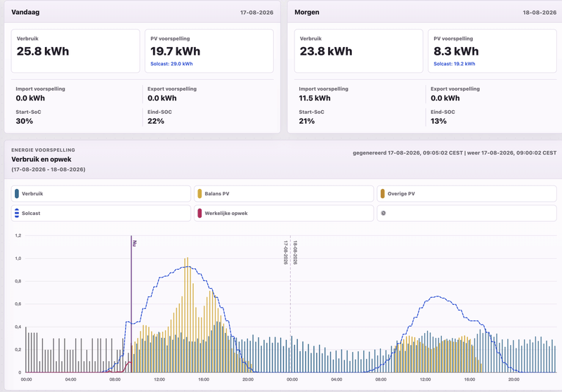The image size is (562, 392).
Task: Open the Solcast: 19.2 kWh link
Action: (454, 64)
